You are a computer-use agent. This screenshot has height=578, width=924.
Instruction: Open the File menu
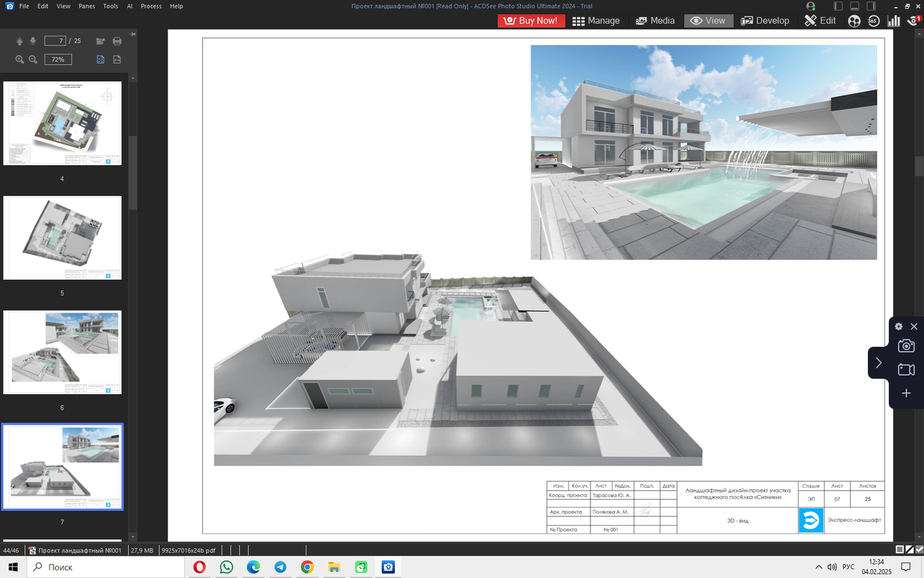[24, 6]
